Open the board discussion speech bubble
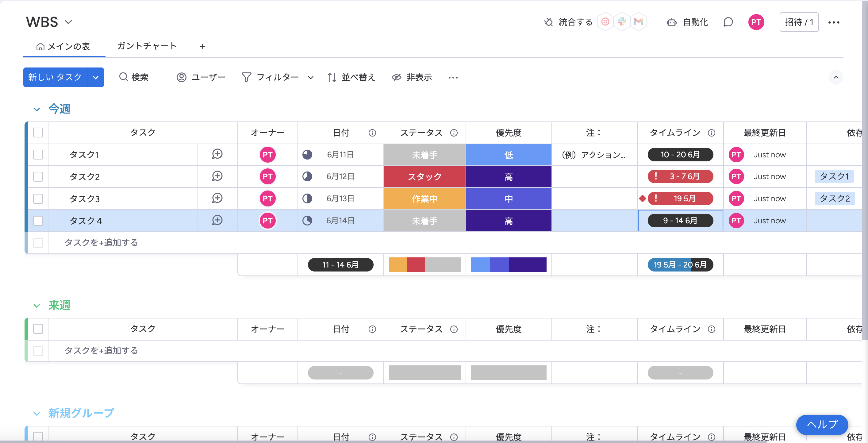Viewport: 868px width, 443px height. [x=728, y=22]
